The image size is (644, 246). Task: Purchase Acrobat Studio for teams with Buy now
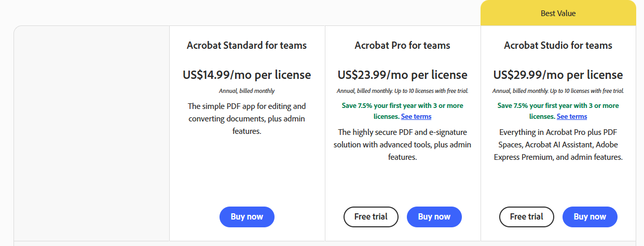click(590, 217)
